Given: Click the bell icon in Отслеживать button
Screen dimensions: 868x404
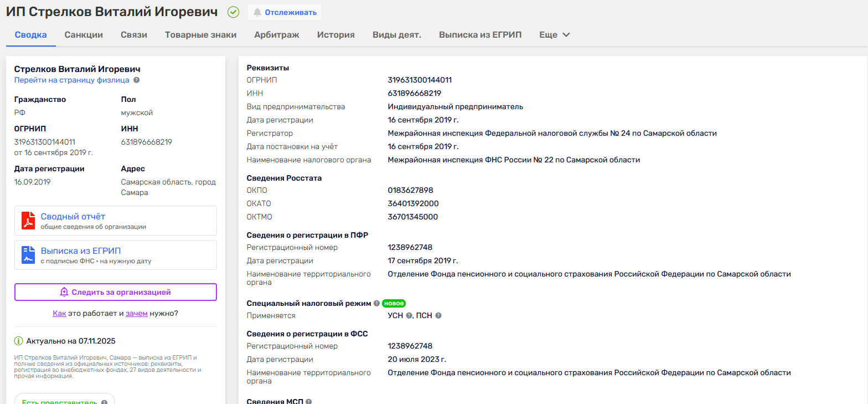Looking at the screenshot, I should [257, 12].
